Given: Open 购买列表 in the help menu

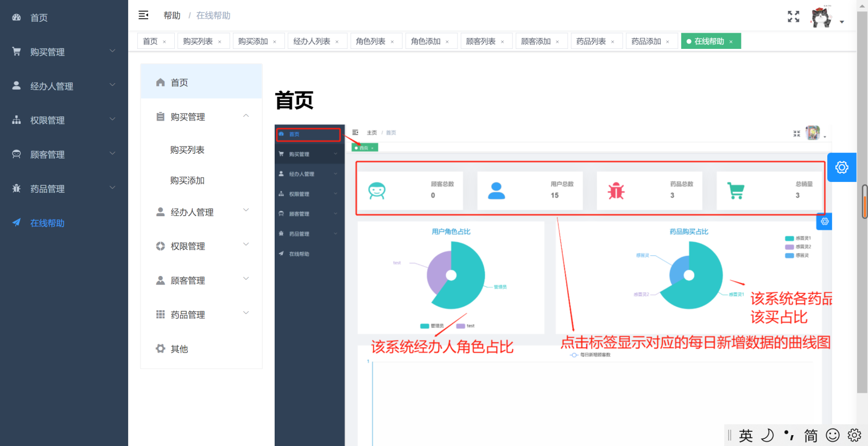Looking at the screenshot, I should click(187, 150).
